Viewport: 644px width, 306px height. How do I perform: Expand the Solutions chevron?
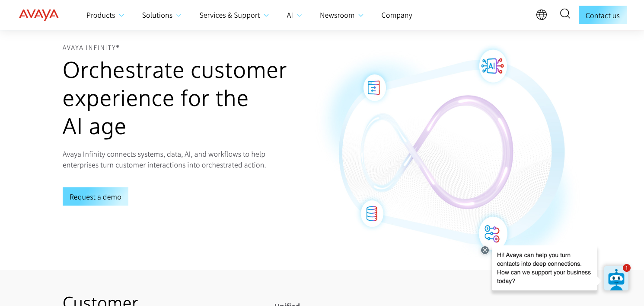pyautogui.click(x=179, y=16)
